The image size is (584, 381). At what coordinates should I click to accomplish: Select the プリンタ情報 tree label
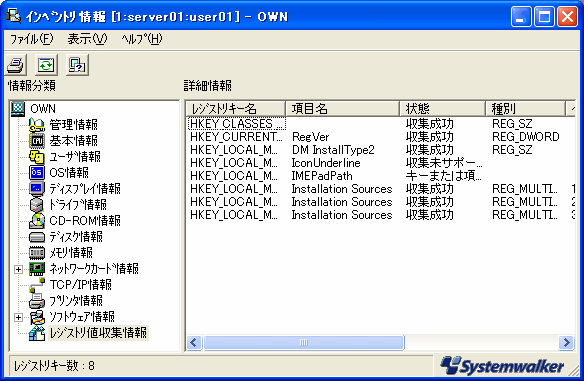(76, 301)
